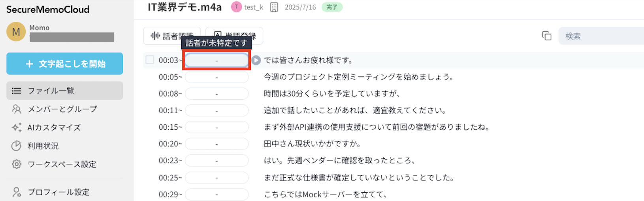Open speaker selector for 00:15 line

tap(217, 127)
